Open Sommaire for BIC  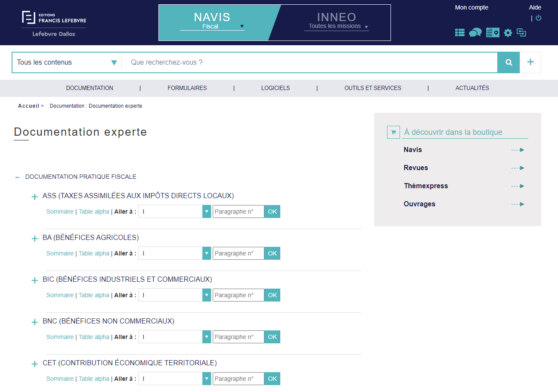(x=60, y=295)
